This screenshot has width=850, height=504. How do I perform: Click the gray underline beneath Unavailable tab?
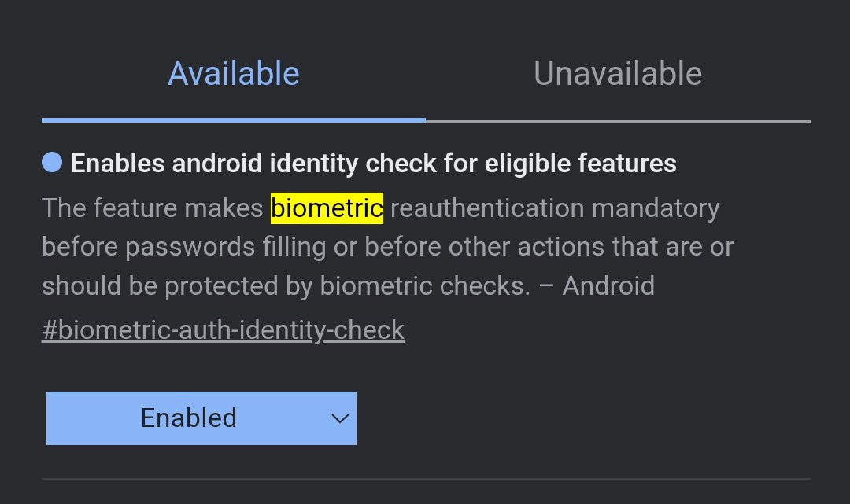pyautogui.click(x=618, y=120)
